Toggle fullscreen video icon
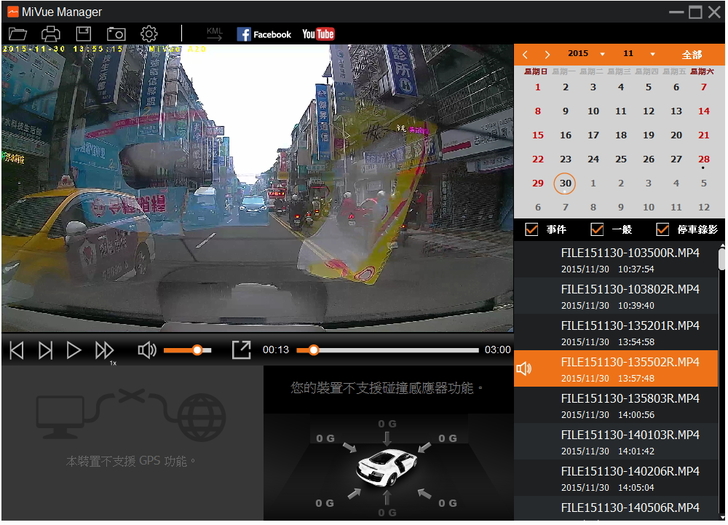The width and height of the screenshot is (728, 525). [x=241, y=350]
